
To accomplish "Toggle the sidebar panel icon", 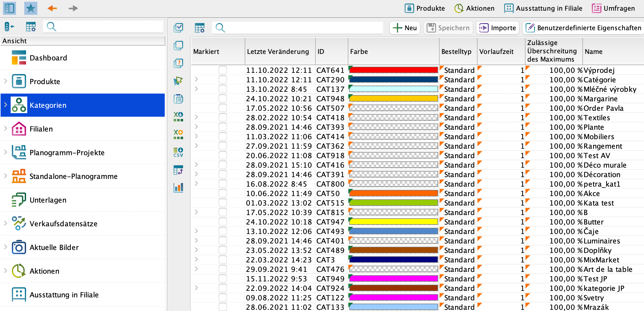I will point(9,8).
